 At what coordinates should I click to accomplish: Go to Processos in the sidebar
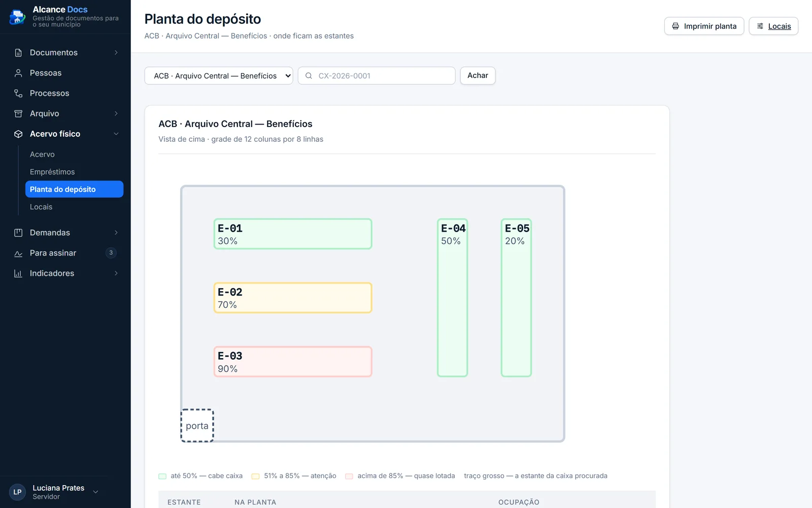point(65,93)
